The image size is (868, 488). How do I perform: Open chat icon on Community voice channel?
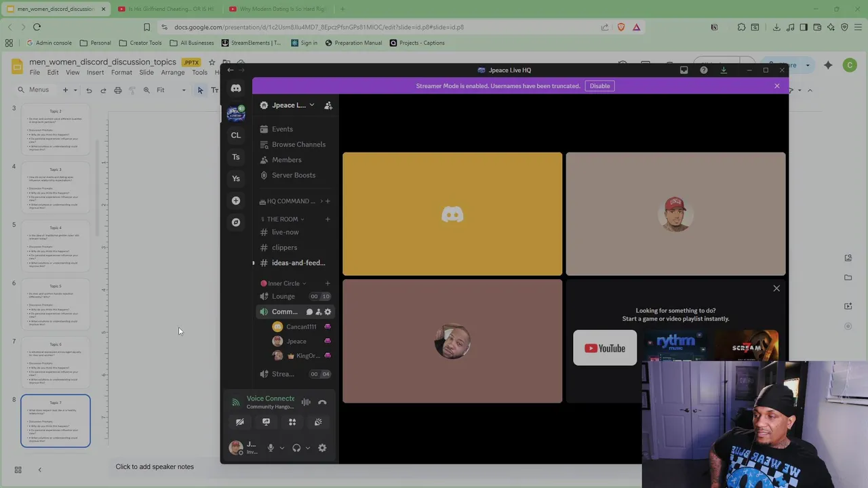coord(309,312)
